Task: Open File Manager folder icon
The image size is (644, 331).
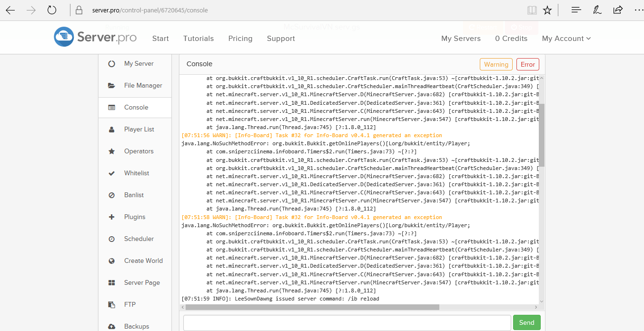Action: (112, 86)
